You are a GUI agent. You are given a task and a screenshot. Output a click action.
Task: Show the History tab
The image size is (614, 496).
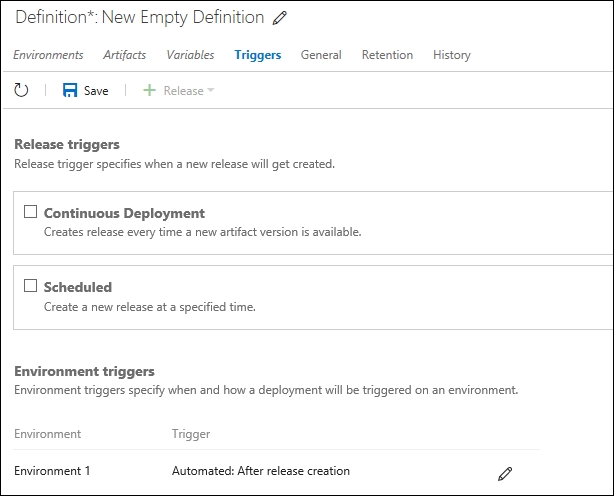click(x=452, y=55)
